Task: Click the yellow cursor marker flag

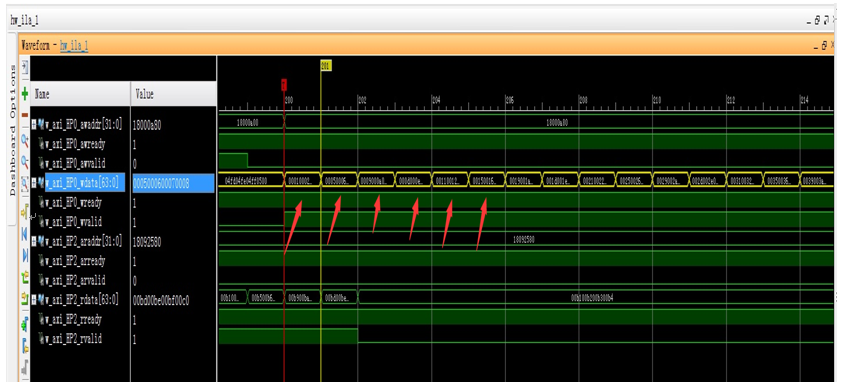Action: tap(326, 66)
